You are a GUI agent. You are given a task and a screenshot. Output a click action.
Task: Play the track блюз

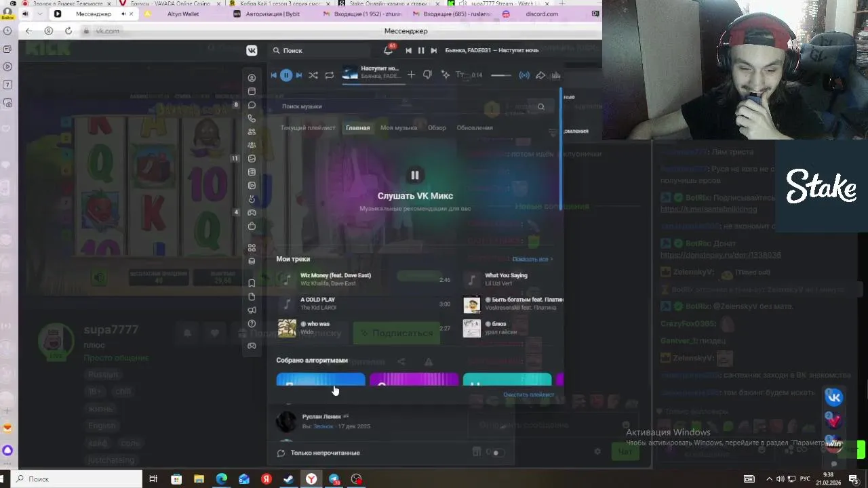(x=513, y=328)
